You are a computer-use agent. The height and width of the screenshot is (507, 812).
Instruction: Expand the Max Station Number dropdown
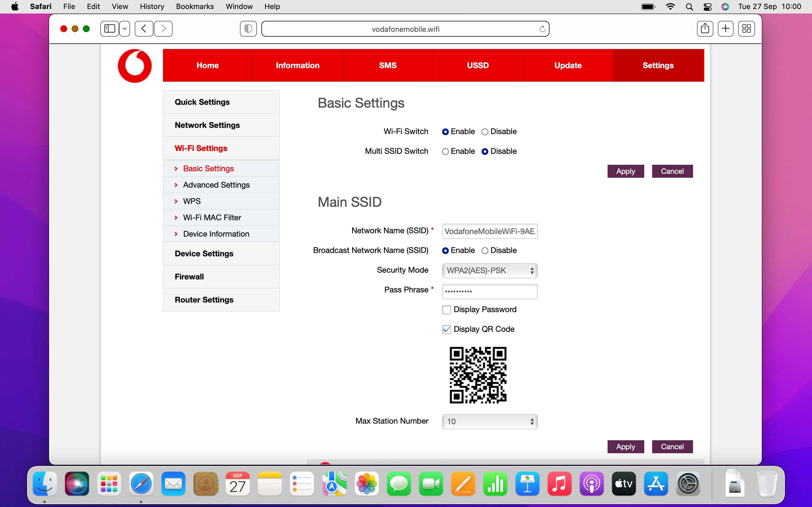pyautogui.click(x=489, y=421)
